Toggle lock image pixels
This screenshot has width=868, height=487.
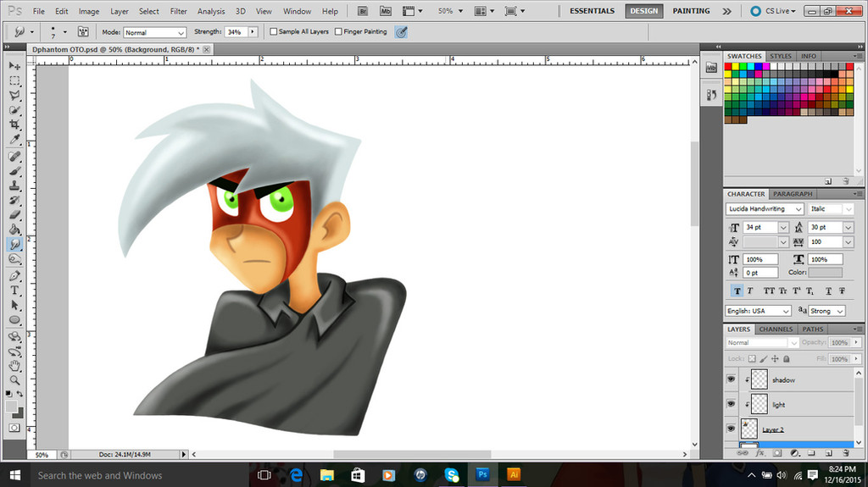coord(764,358)
